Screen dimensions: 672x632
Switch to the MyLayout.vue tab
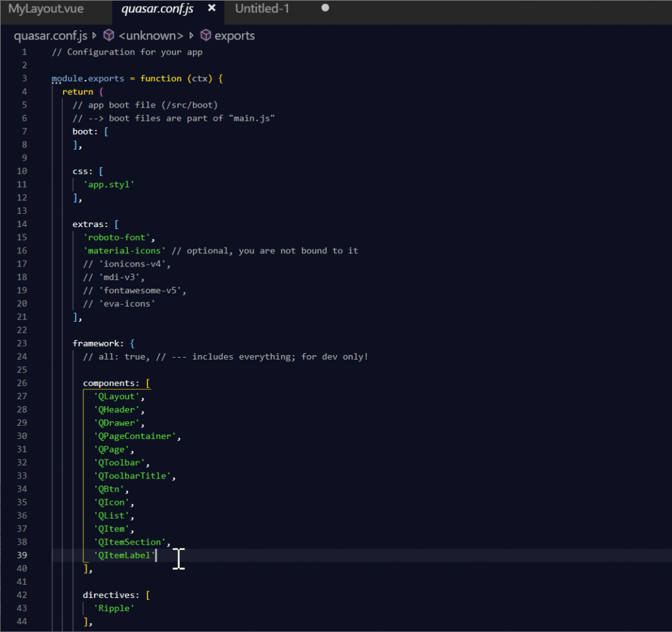46,9
